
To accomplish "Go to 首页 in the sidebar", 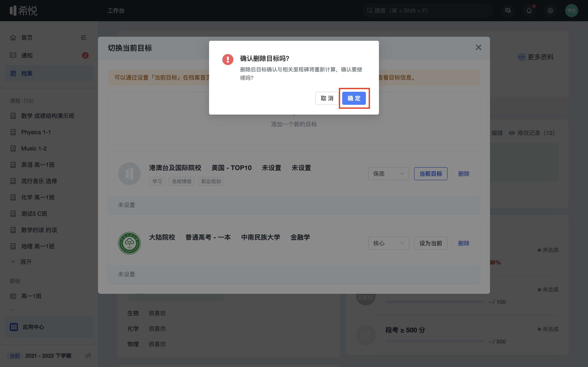I will click(x=27, y=38).
